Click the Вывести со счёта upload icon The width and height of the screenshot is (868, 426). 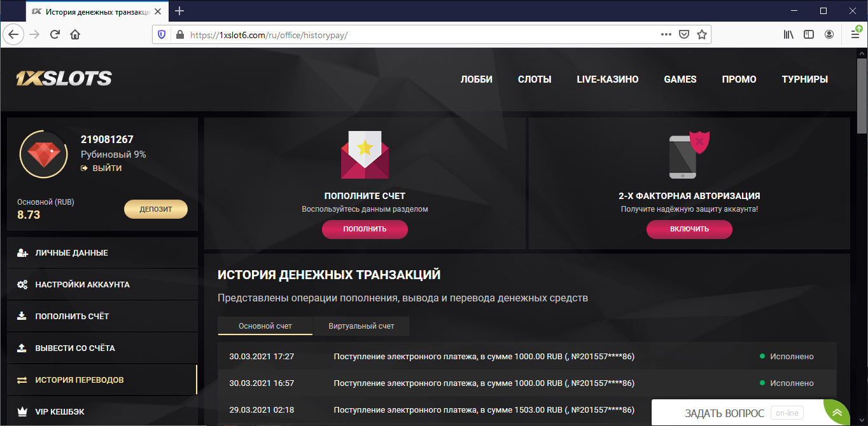[22, 348]
